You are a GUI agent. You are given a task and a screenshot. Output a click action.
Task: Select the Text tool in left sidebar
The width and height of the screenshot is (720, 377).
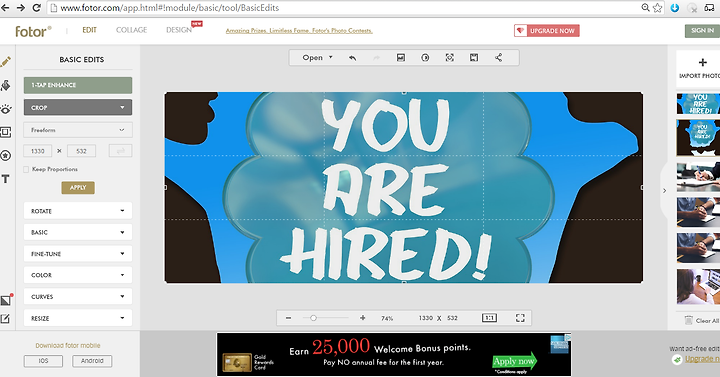[x=6, y=179]
